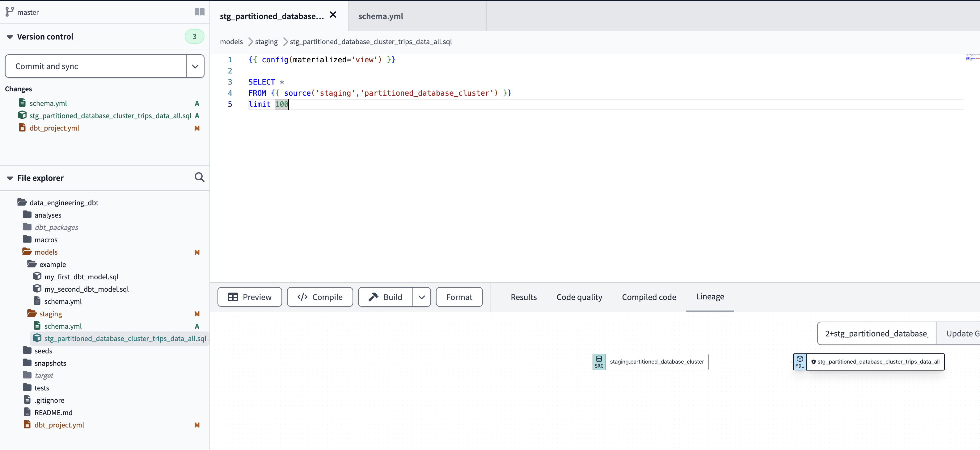Click the SRC source node icon in lineage
The height and width of the screenshot is (450, 980).
(599, 362)
